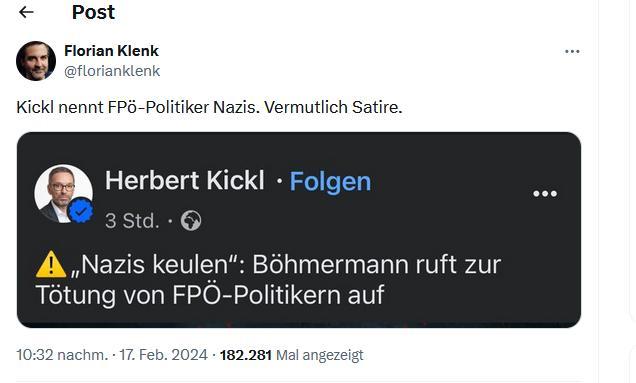Click the Herbert Kickl name
Image resolution: width=636 pixels, height=383 pixels.
point(185,180)
